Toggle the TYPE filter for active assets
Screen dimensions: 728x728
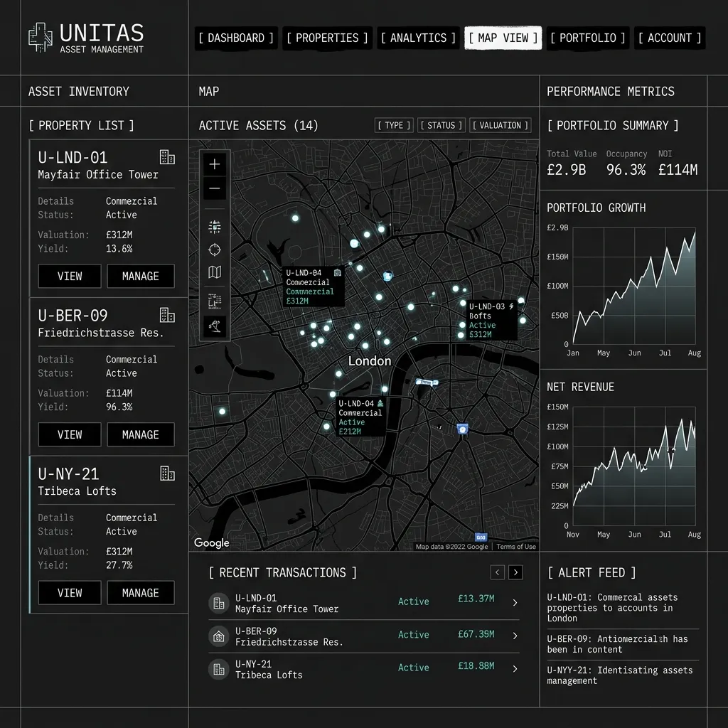(x=393, y=124)
